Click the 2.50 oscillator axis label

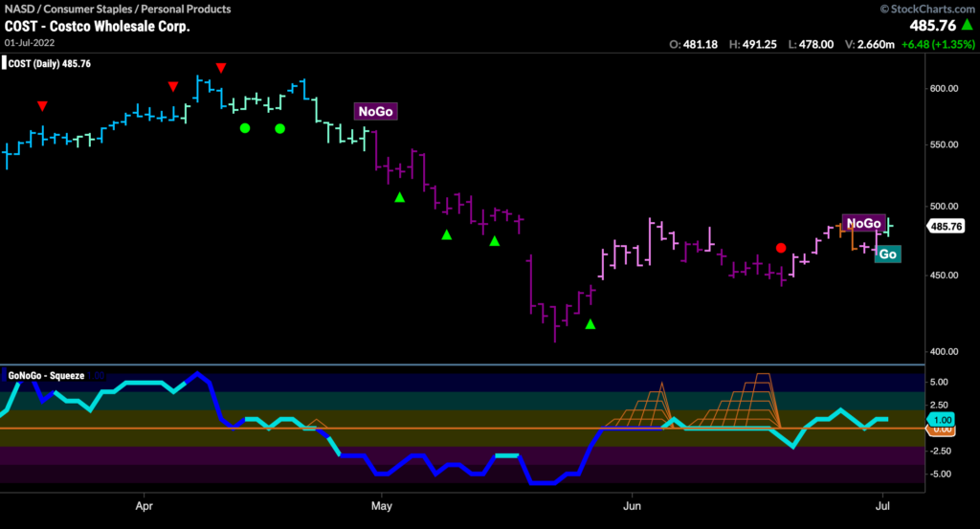coord(940,405)
